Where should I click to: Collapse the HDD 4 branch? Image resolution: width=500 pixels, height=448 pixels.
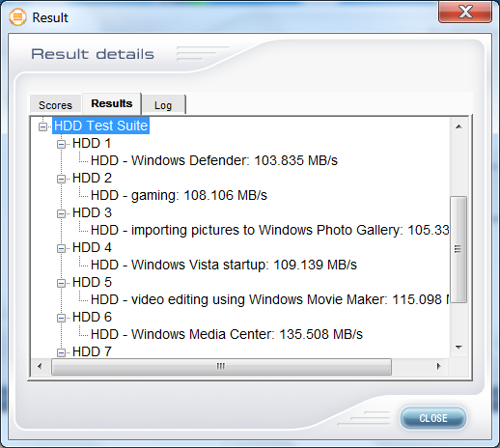tap(61, 248)
